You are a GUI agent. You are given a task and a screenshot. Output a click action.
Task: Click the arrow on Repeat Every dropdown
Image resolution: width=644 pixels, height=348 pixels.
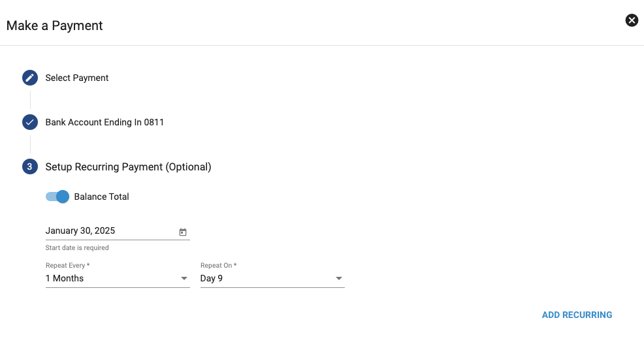(184, 279)
